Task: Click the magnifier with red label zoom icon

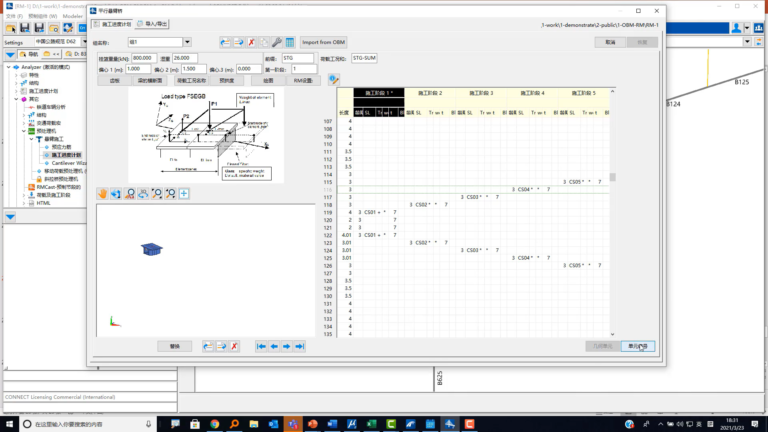Action: click(129, 193)
